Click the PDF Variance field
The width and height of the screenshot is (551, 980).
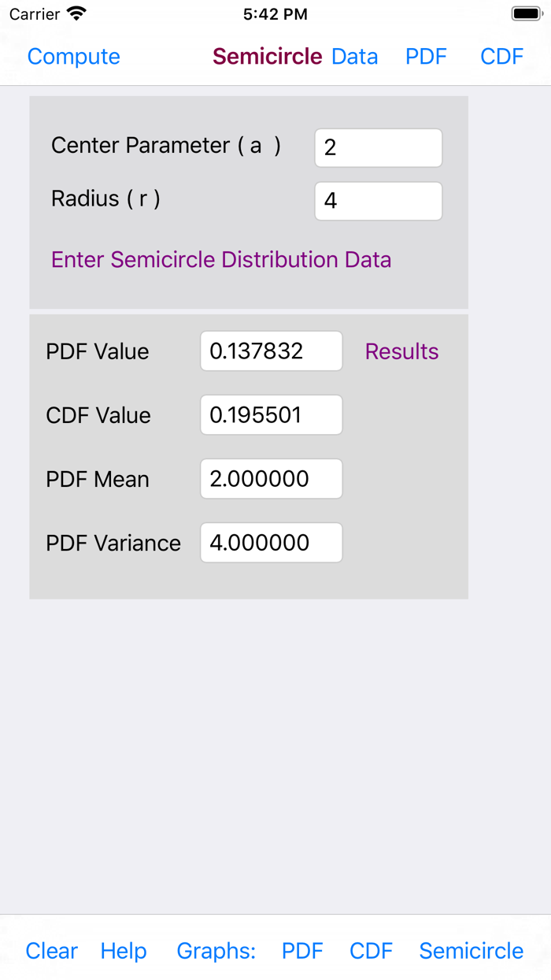pyautogui.click(x=271, y=542)
